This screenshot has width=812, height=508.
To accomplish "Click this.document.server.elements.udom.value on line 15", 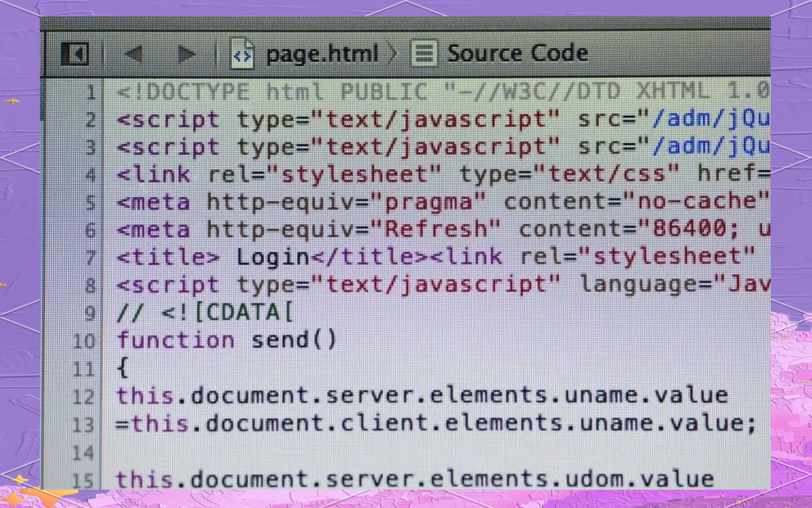I will (414, 480).
